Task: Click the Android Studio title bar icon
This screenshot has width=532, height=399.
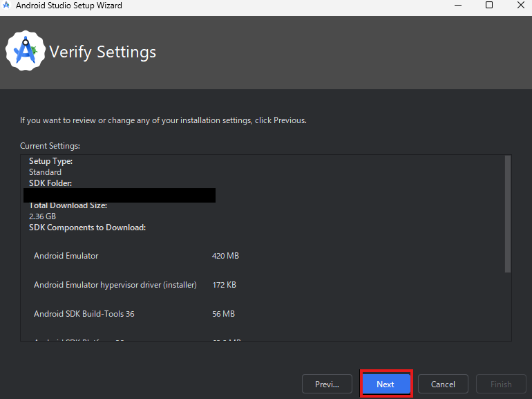Action: click(x=6, y=5)
